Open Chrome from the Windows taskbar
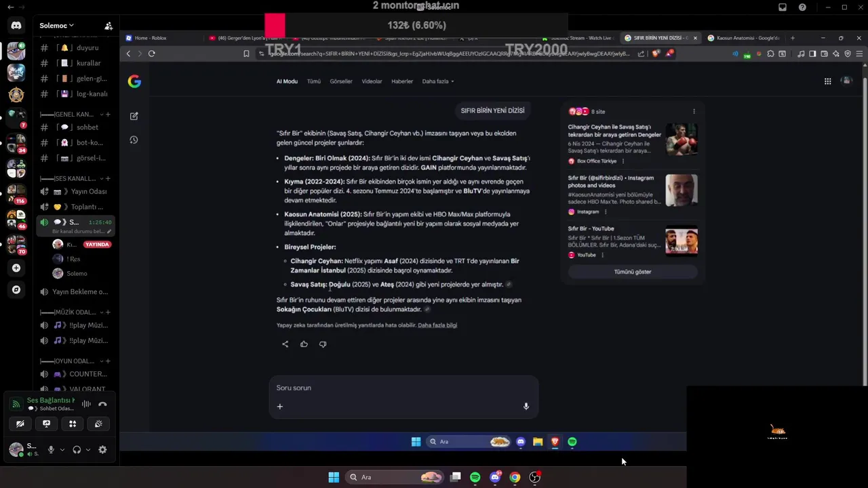 point(515,477)
